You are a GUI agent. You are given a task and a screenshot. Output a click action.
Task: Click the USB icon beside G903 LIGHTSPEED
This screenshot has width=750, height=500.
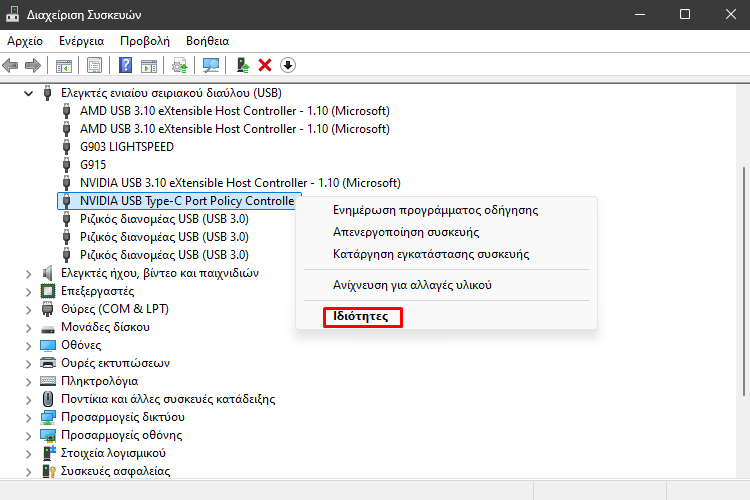tap(66, 147)
